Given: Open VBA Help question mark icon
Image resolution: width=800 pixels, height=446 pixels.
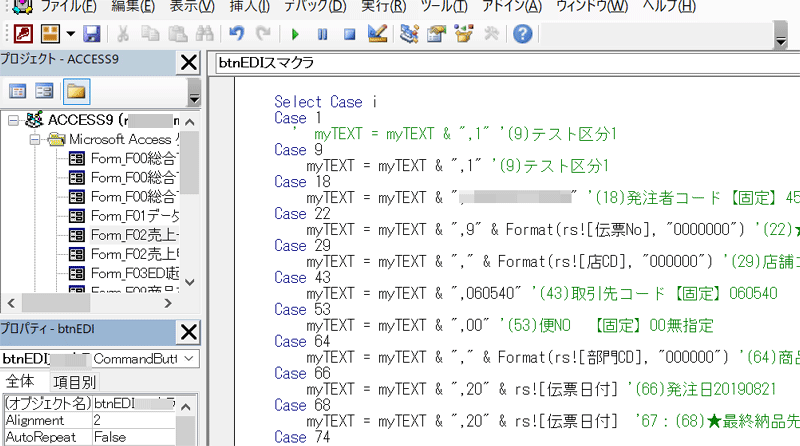Looking at the screenshot, I should pyautogui.click(x=522, y=34).
